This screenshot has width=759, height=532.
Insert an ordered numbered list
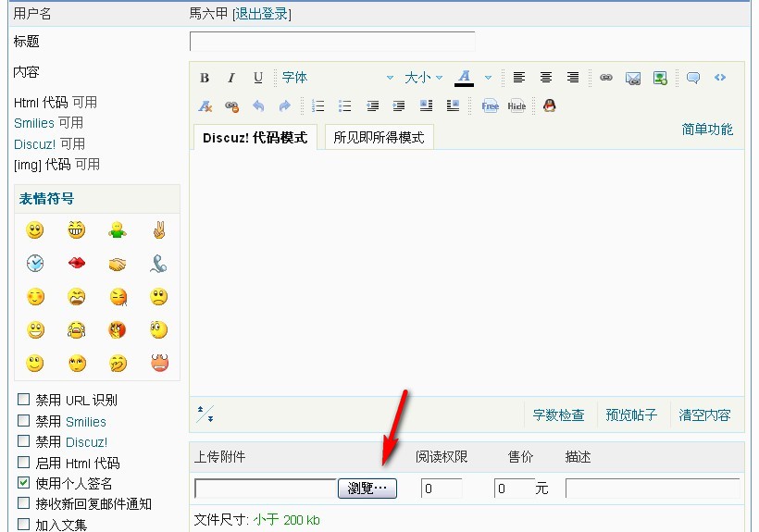pyautogui.click(x=318, y=105)
